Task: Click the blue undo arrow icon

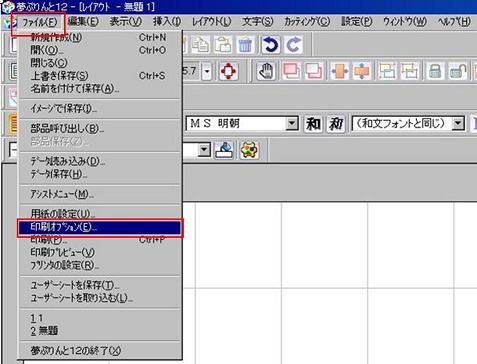Action: click(270, 45)
